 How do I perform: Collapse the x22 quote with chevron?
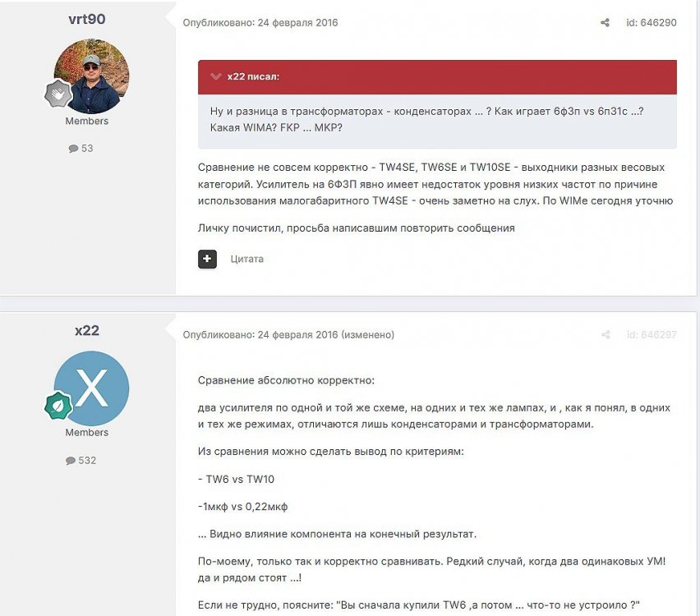(x=216, y=76)
